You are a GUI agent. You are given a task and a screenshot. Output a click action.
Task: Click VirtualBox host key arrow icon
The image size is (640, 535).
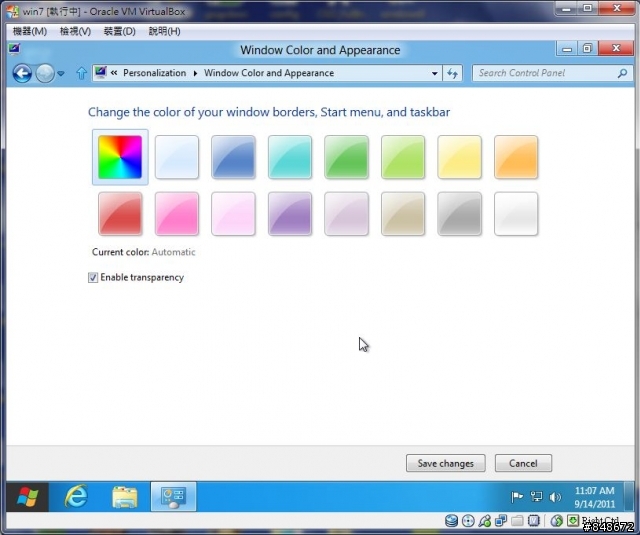pyautogui.click(x=573, y=521)
